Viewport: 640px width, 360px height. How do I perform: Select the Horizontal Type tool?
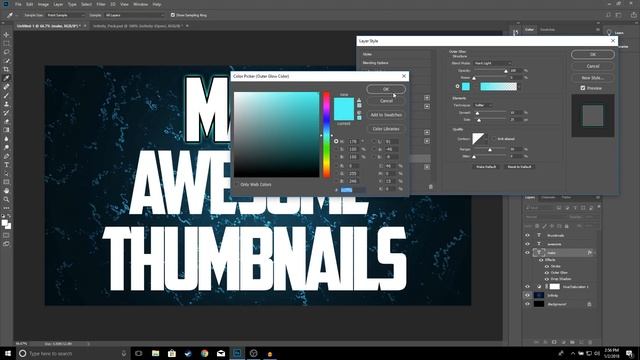tap(6, 164)
